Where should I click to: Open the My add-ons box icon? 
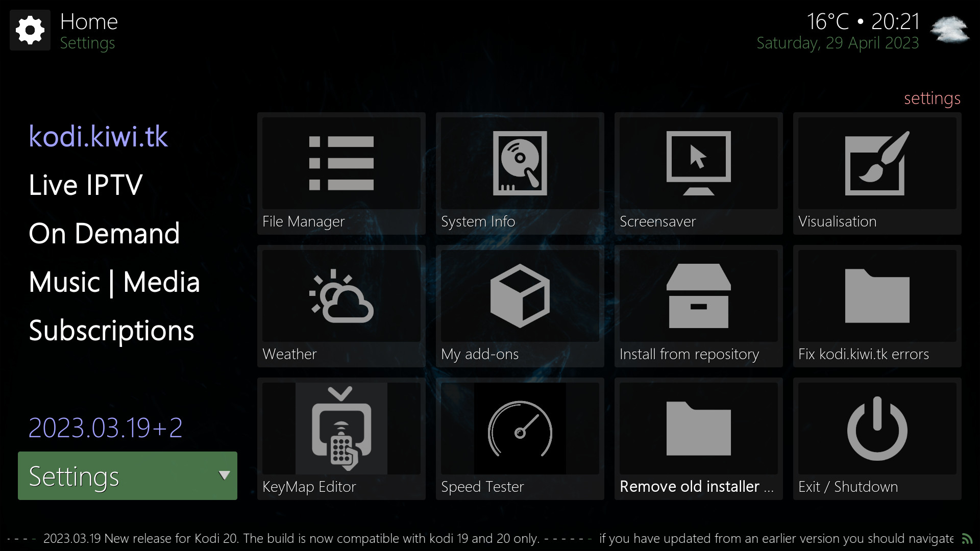pyautogui.click(x=520, y=296)
